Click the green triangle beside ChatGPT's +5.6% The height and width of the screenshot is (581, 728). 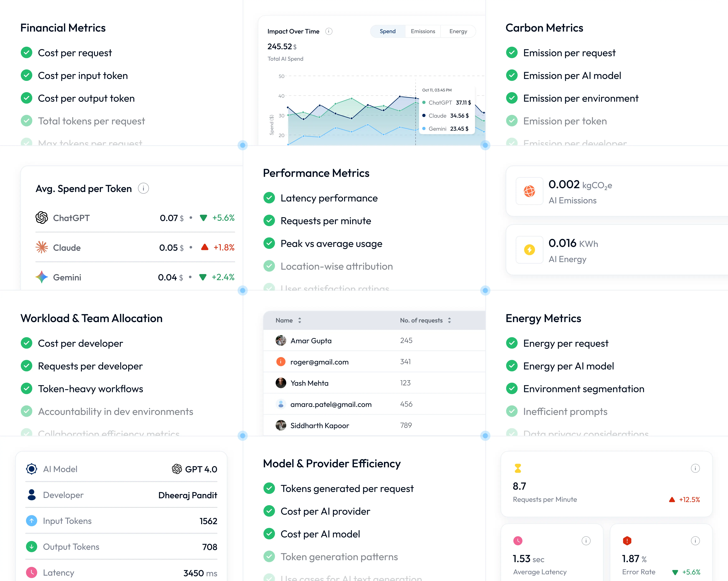point(203,218)
